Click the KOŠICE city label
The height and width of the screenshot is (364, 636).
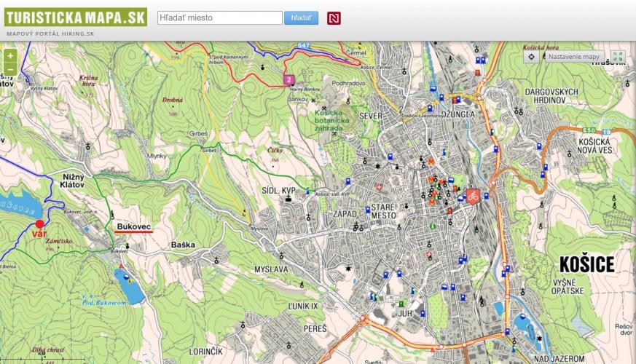(x=586, y=264)
